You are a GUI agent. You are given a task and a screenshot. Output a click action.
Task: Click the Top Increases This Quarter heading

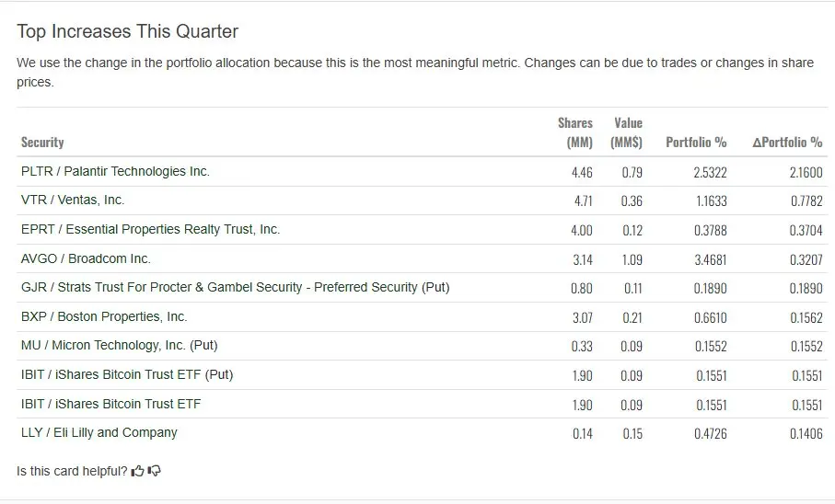point(127,31)
